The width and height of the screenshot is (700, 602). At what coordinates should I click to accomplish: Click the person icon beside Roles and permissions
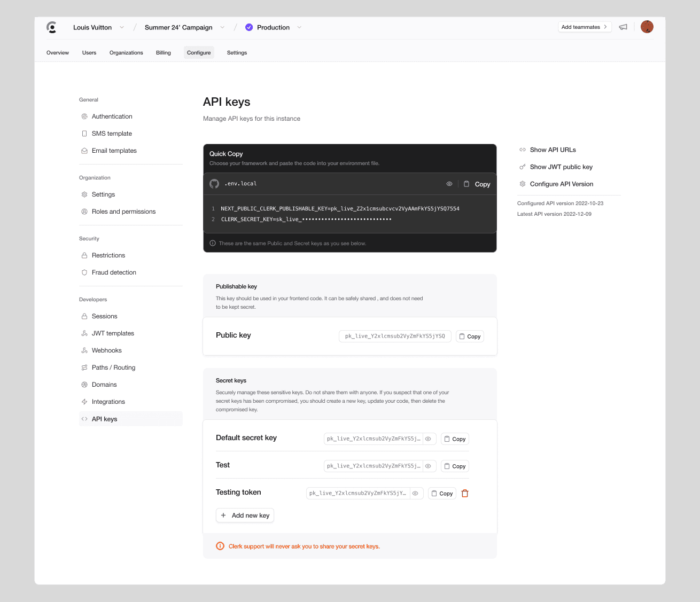point(84,212)
